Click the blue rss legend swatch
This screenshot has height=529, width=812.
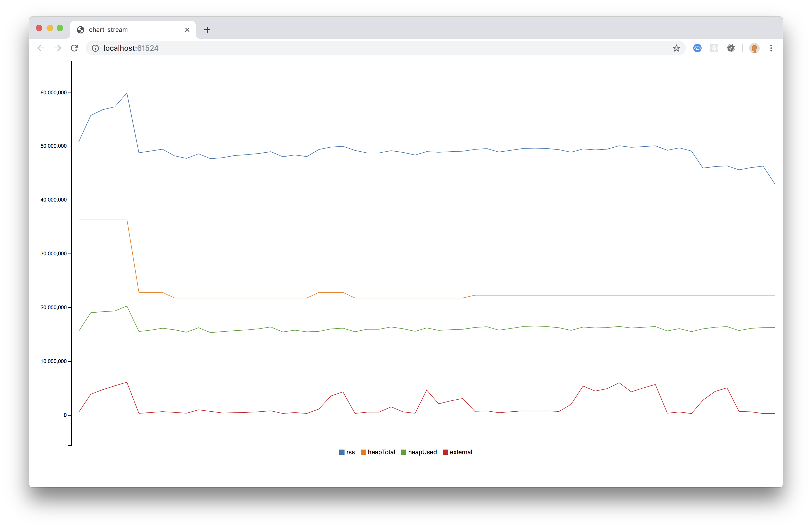[x=342, y=452]
